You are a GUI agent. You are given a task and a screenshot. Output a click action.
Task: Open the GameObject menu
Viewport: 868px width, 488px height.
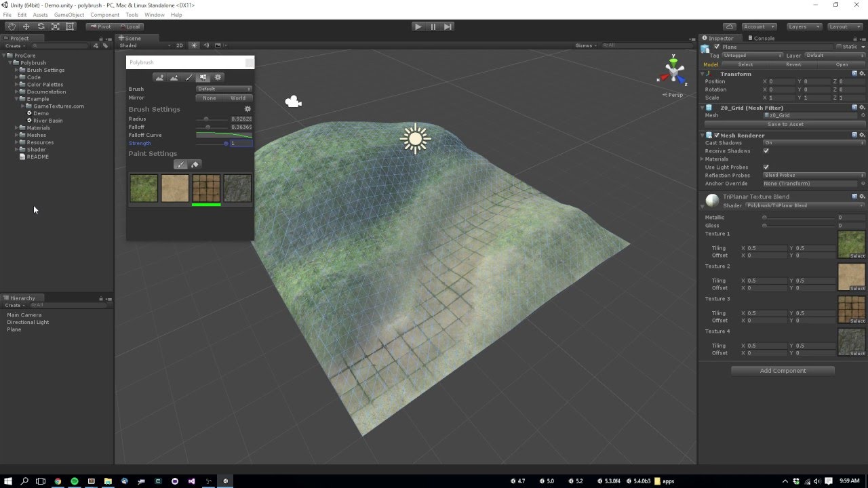(x=69, y=14)
